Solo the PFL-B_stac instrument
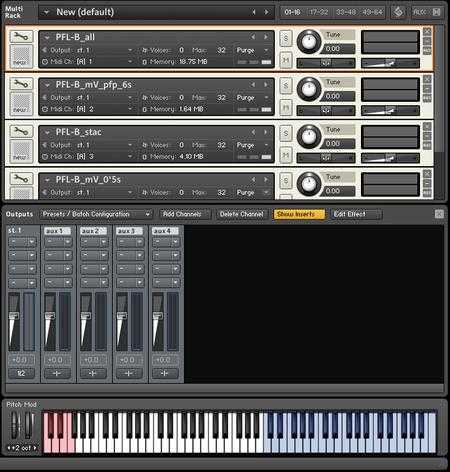This screenshot has width=450, height=472. 286,134
